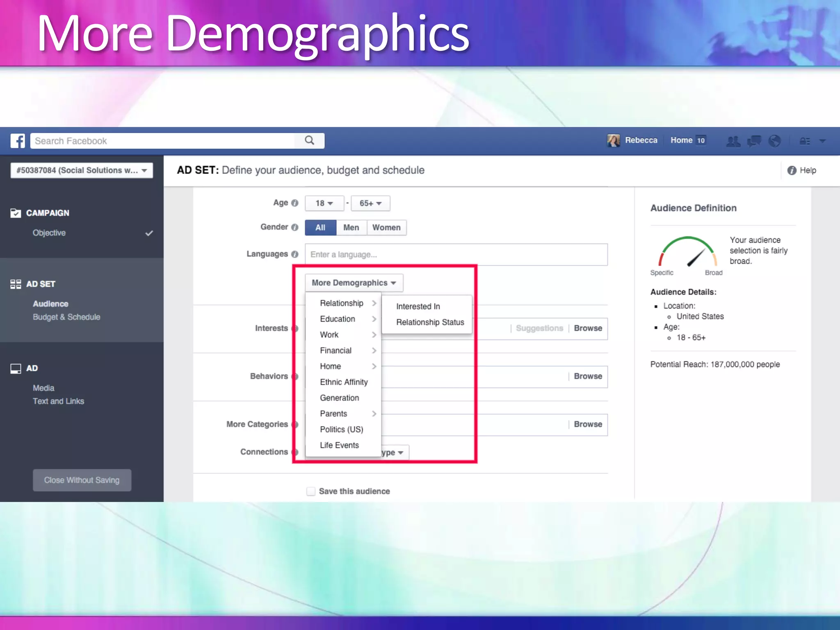Open the ad account selector dropdown
The height and width of the screenshot is (630, 840).
tap(82, 170)
